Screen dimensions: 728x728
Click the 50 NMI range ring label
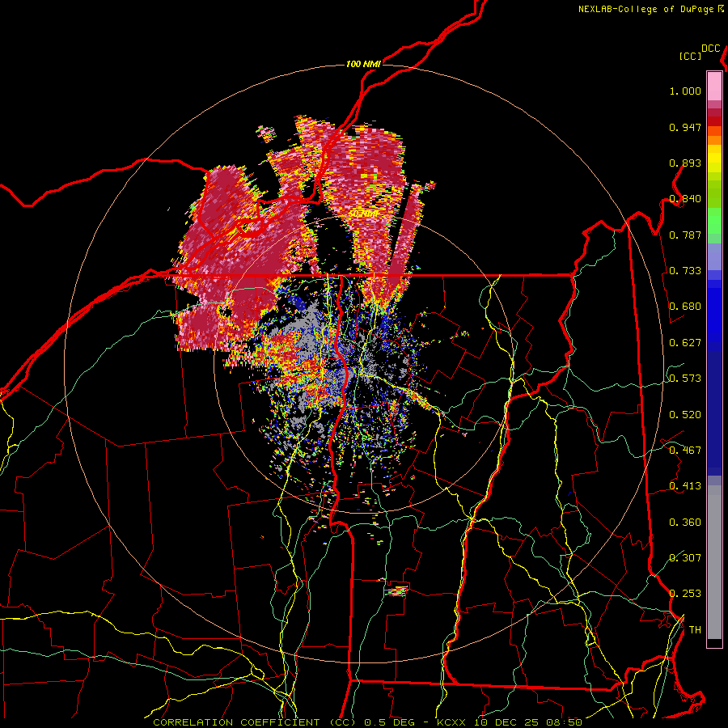click(x=363, y=214)
